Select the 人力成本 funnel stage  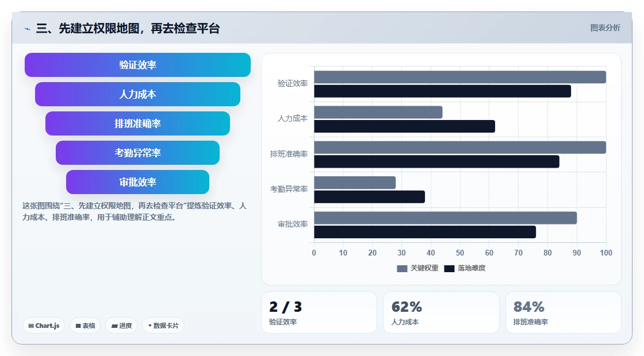(x=137, y=94)
